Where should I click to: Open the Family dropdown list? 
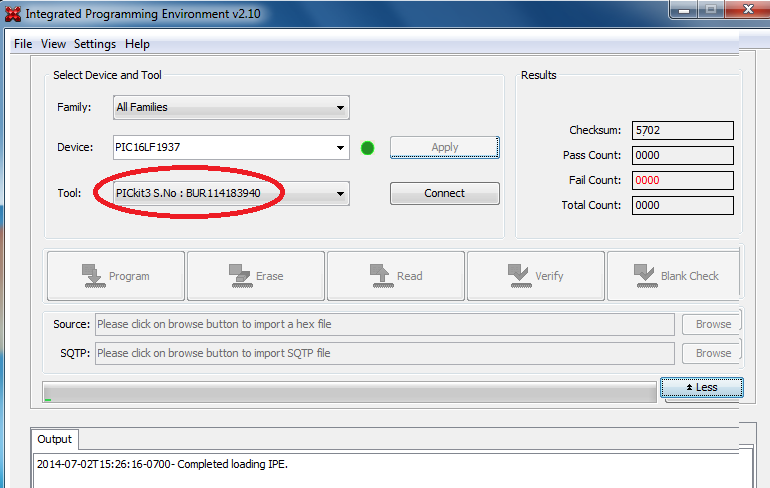point(229,107)
